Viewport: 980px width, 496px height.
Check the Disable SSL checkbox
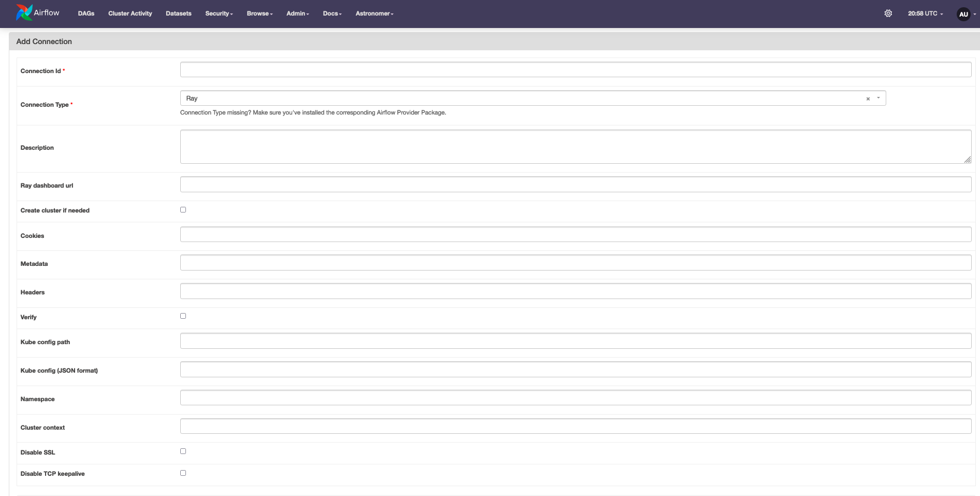point(183,451)
